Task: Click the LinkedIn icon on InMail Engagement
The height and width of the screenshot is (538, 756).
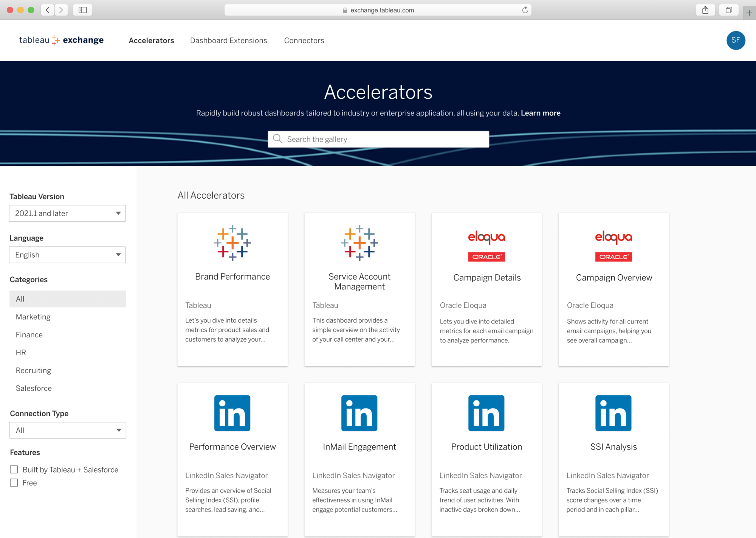Action: tap(359, 413)
